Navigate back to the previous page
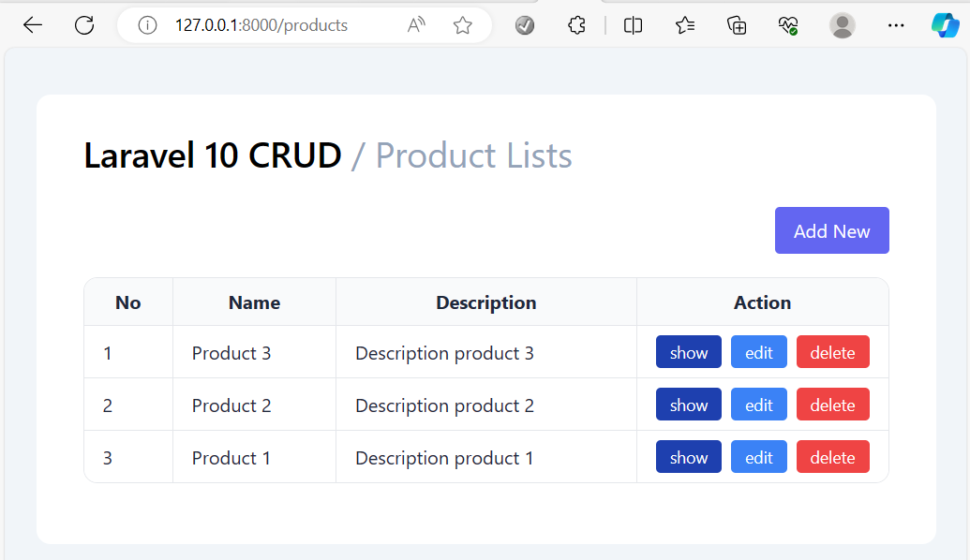The image size is (970, 560). point(32,25)
